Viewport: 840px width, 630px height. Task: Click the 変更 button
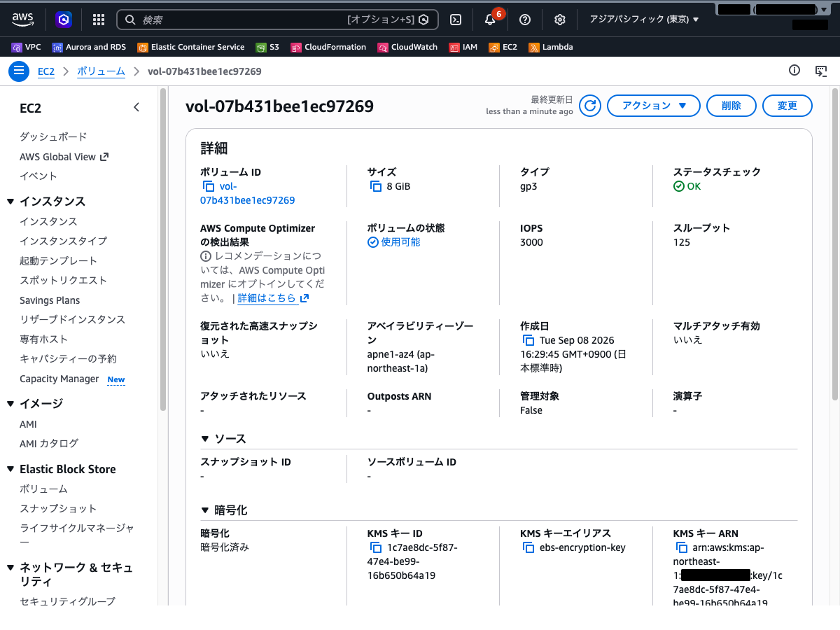[x=787, y=106]
